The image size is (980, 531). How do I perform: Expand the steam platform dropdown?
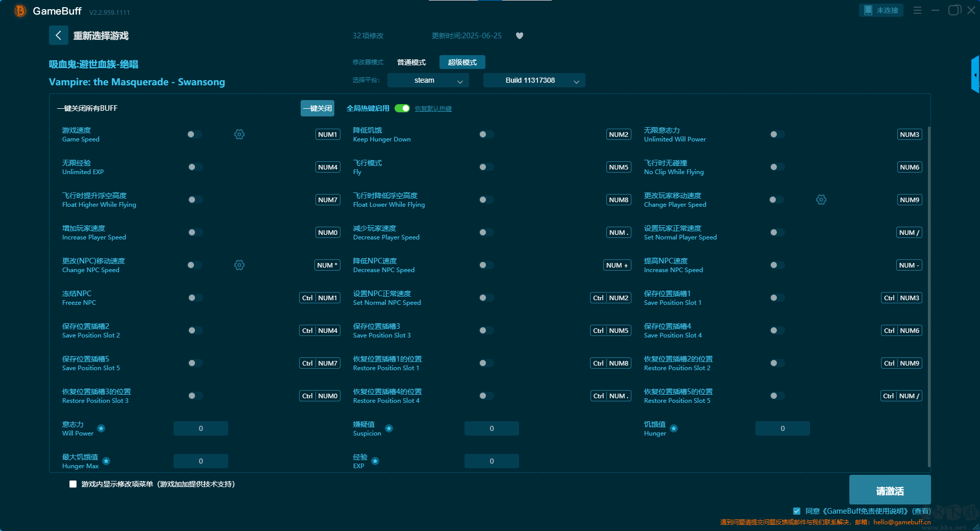(428, 80)
